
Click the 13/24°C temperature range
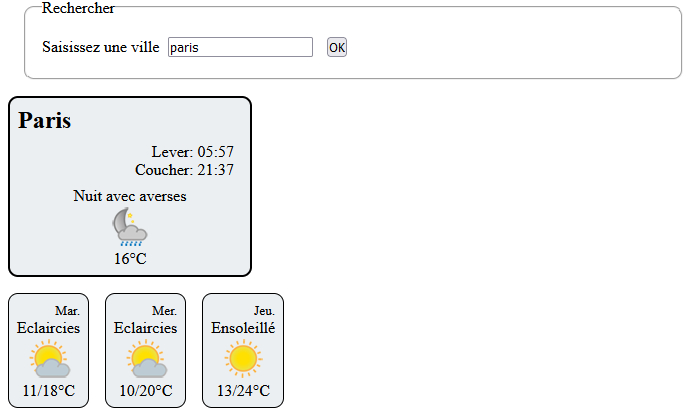coord(243,391)
